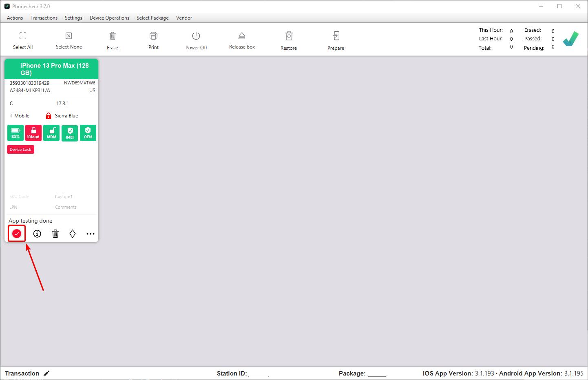
Task: Click the red Device Lock badge
Action: [20, 150]
